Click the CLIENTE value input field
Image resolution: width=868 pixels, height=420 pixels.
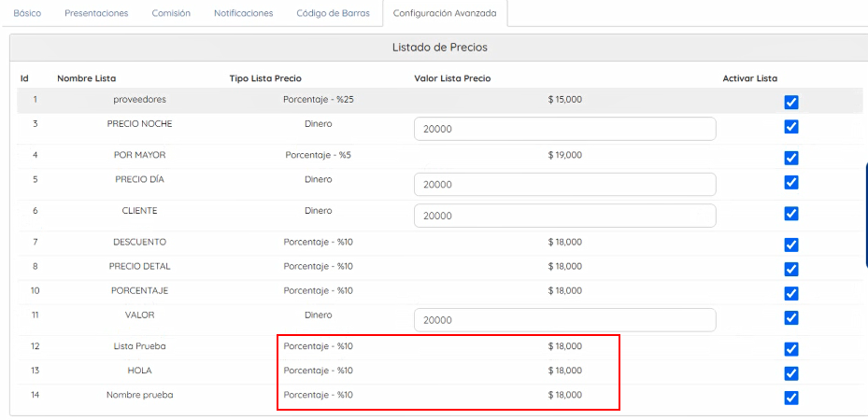pyautogui.click(x=564, y=216)
